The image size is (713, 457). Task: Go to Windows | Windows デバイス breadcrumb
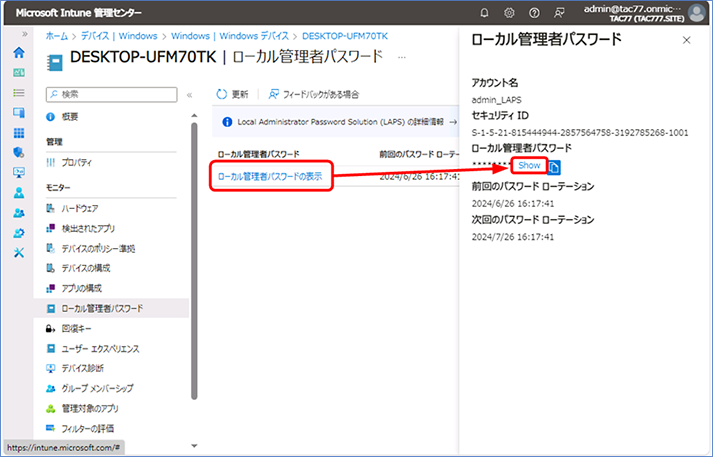(230, 36)
